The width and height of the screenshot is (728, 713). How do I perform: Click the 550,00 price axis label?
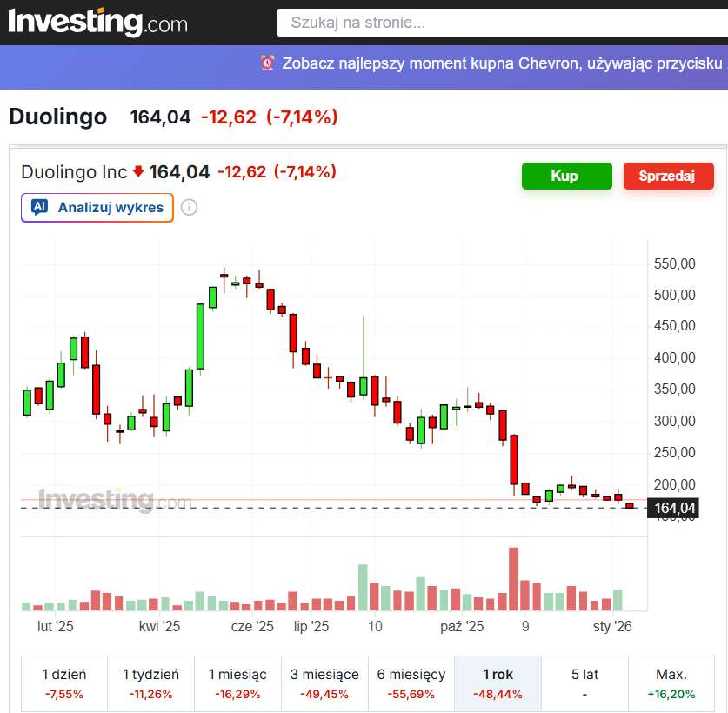click(x=675, y=263)
